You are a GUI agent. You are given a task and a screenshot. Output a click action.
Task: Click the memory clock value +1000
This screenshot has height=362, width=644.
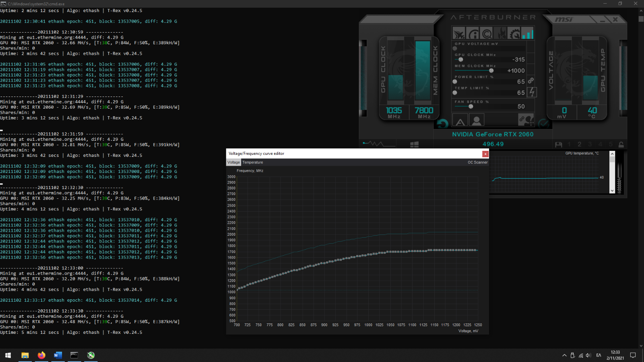[x=516, y=70]
